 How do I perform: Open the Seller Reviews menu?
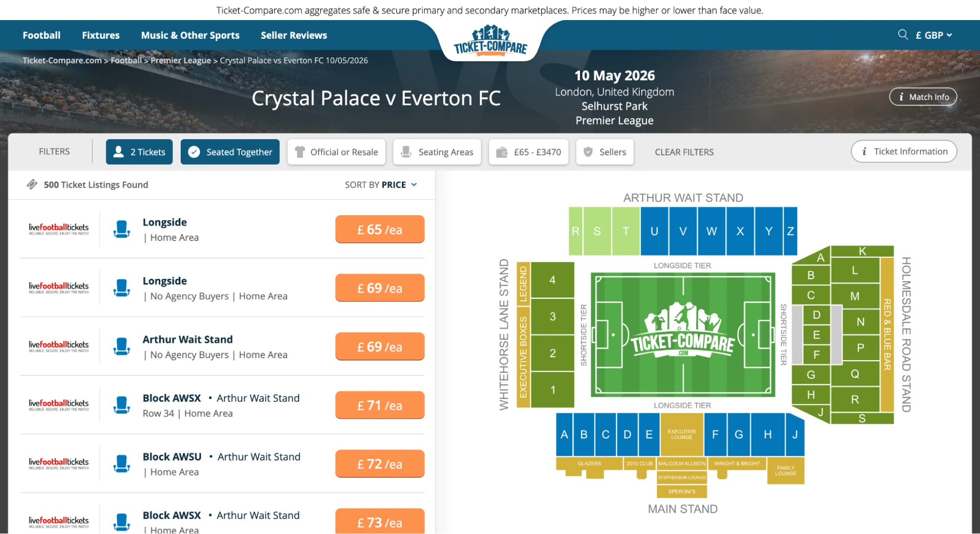tap(293, 35)
